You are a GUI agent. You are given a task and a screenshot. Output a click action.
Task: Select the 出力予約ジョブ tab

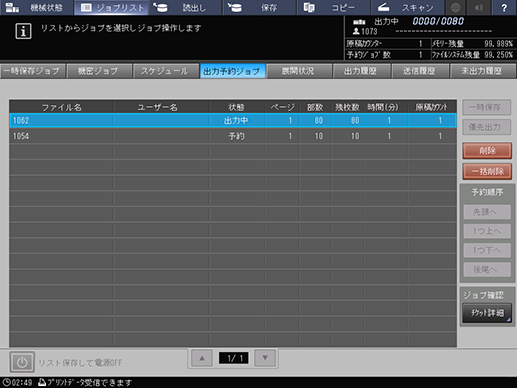click(232, 71)
